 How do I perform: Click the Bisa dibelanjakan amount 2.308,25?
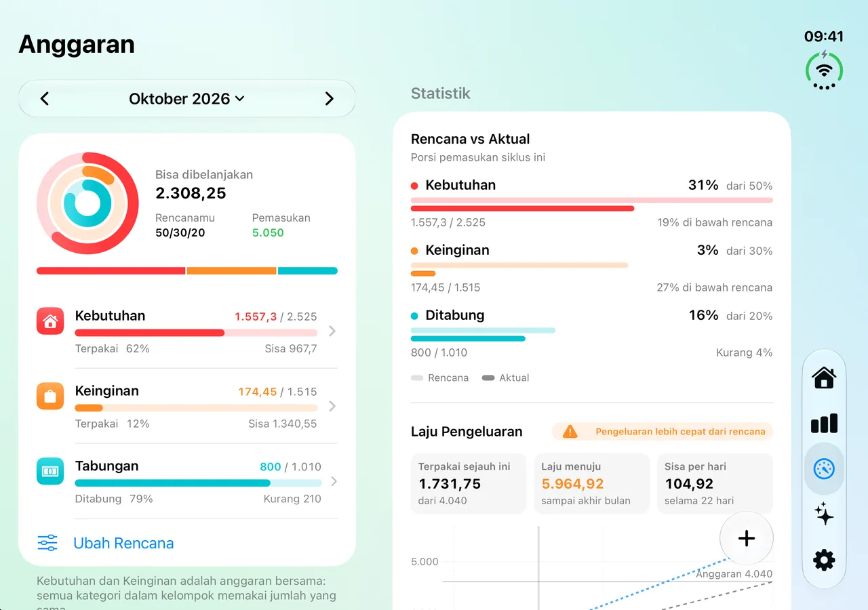191,193
